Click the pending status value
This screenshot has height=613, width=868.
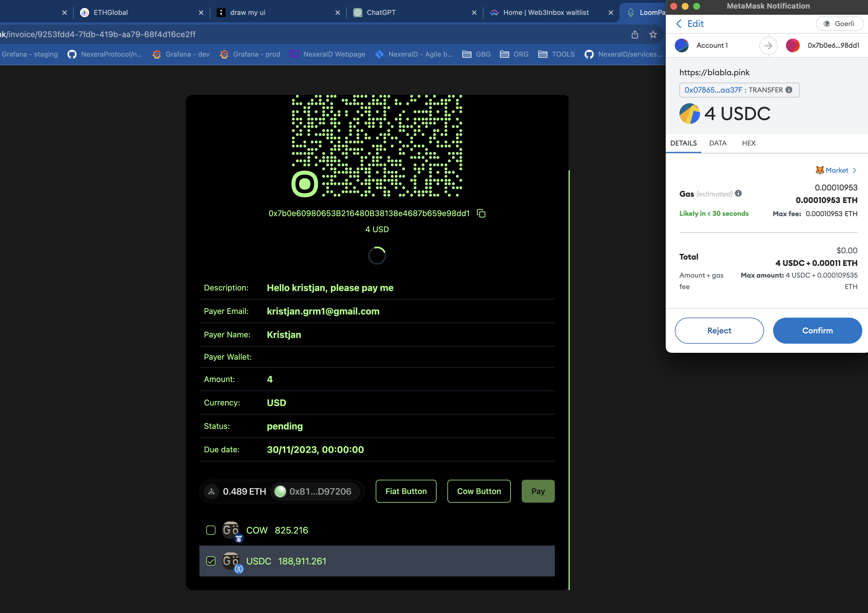point(285,427)
